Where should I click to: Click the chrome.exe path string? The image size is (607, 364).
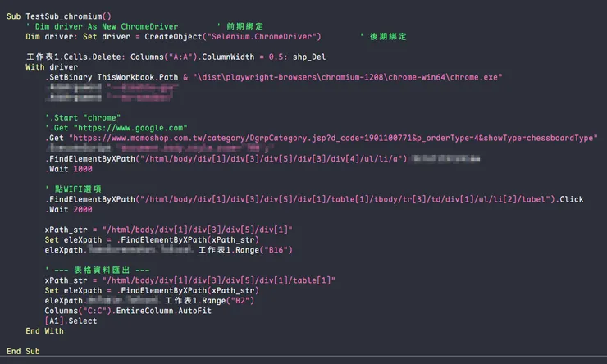pos(347,77)
